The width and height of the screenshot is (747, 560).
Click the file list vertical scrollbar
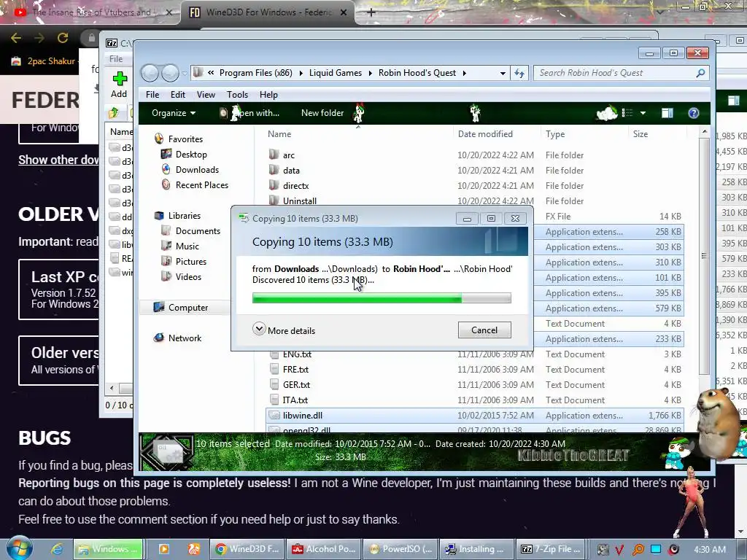704,256
